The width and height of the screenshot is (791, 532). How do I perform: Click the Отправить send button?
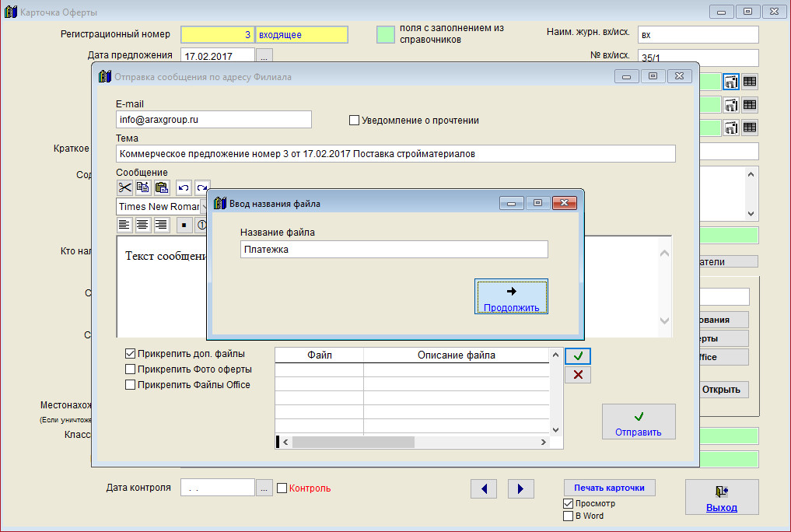point(638,422)
